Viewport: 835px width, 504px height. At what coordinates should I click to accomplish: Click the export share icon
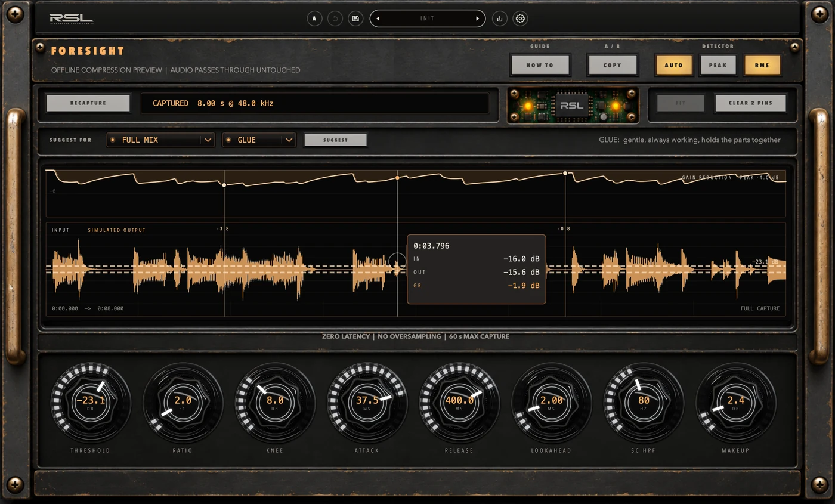tap(500, 18)
